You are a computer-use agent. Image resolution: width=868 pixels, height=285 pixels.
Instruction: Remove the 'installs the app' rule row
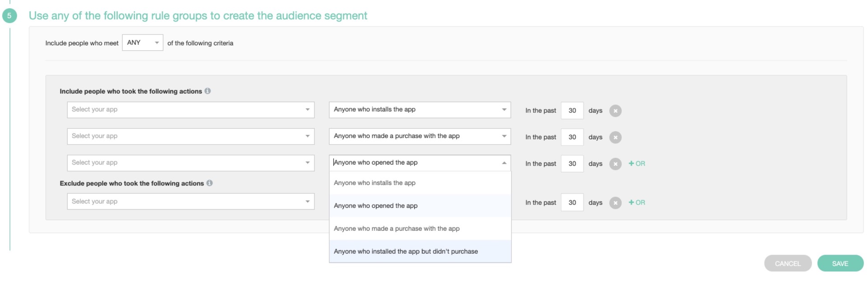[x=615, y=111]
